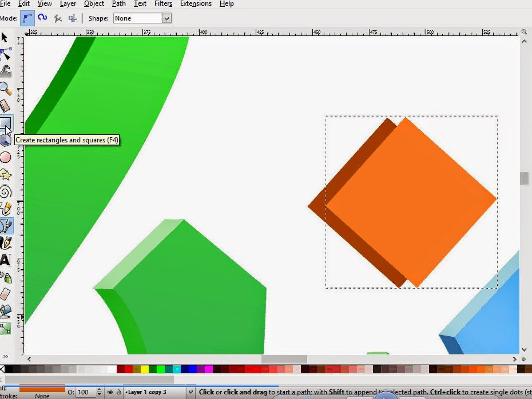This screenshot has width=532, height=399.
Task: Select the Circle and ellipse tool
Action: (5, 157)
